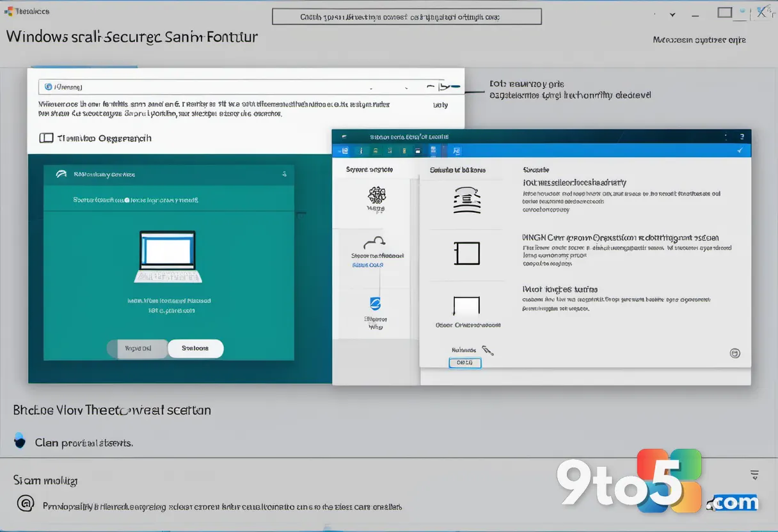Select the stacked-layers icon in middle column
The height and width of the screenshot is (532, 778).
coord(466,199)
